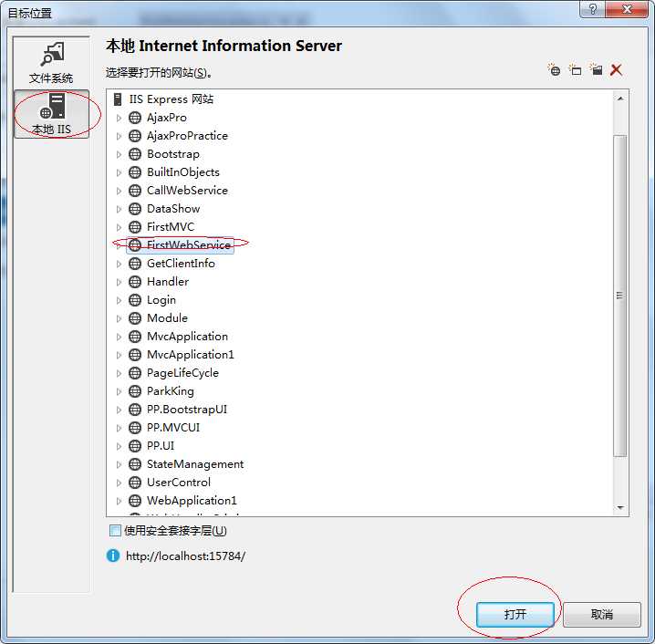Click the scrollbar down arrow

tap(620, 507)
